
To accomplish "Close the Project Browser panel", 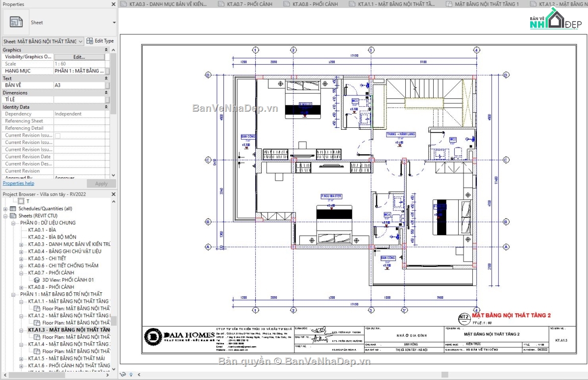I will point(114,194).
